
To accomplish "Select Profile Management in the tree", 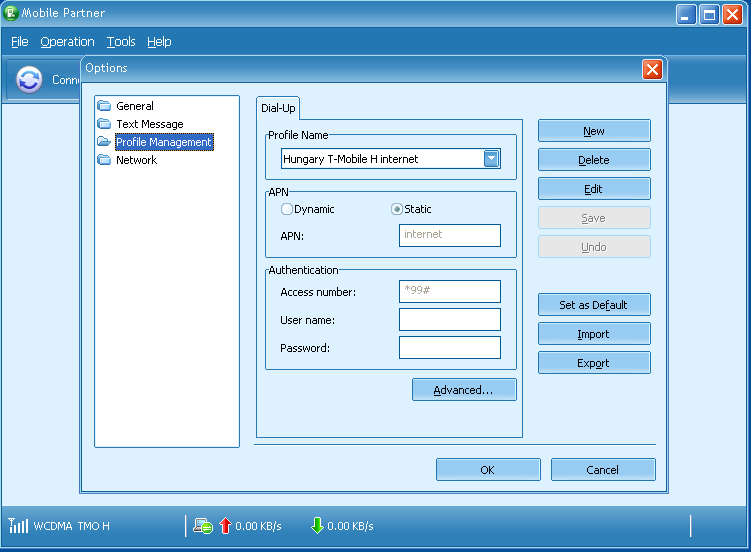I will click(163, 142).
